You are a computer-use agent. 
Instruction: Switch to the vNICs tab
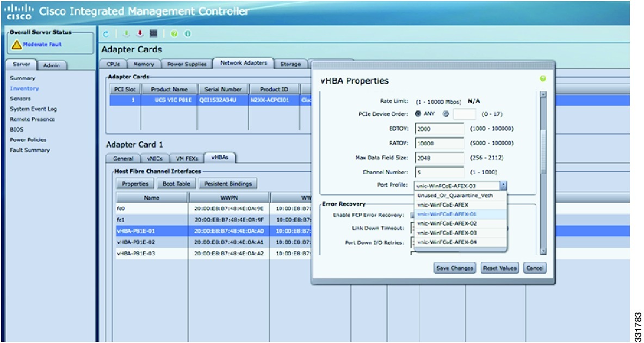point(154,159)
